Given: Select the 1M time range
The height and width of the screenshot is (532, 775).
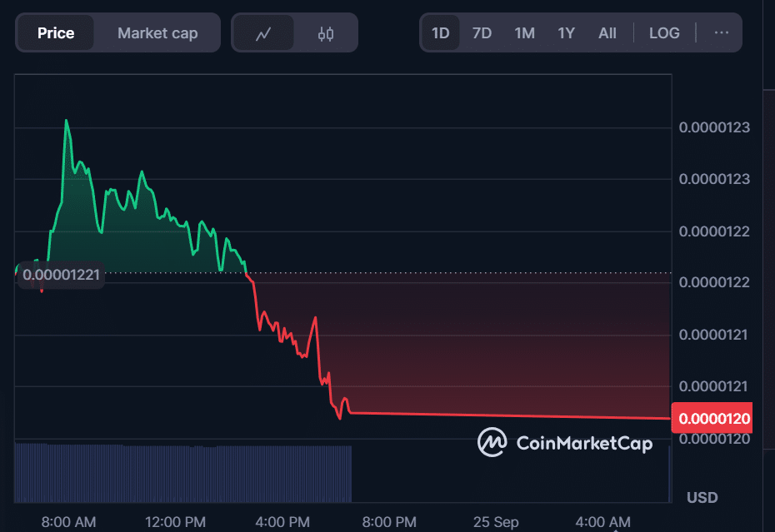Looking at the screenshot, I should pos(524,33).
